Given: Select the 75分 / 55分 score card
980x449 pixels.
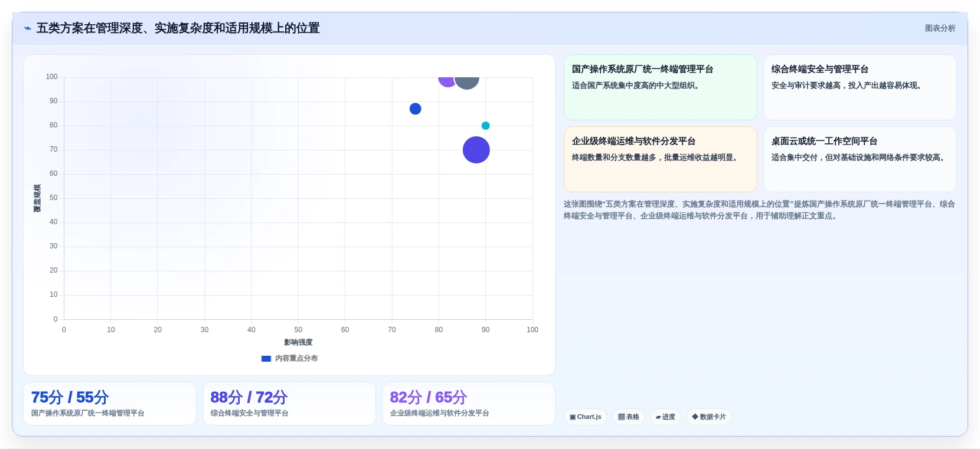Looking at the screenshot, I should 110,404.
